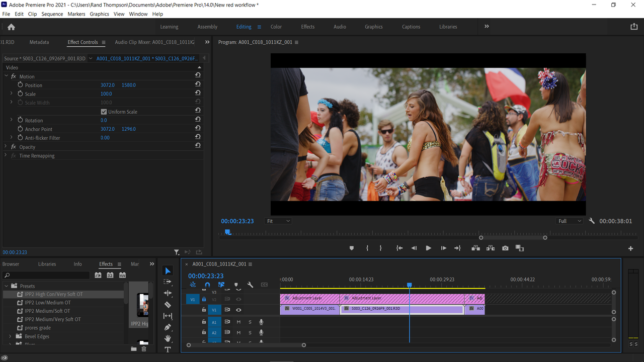Choose the Hand tool
644x362 pixels.
coord(168,338)
